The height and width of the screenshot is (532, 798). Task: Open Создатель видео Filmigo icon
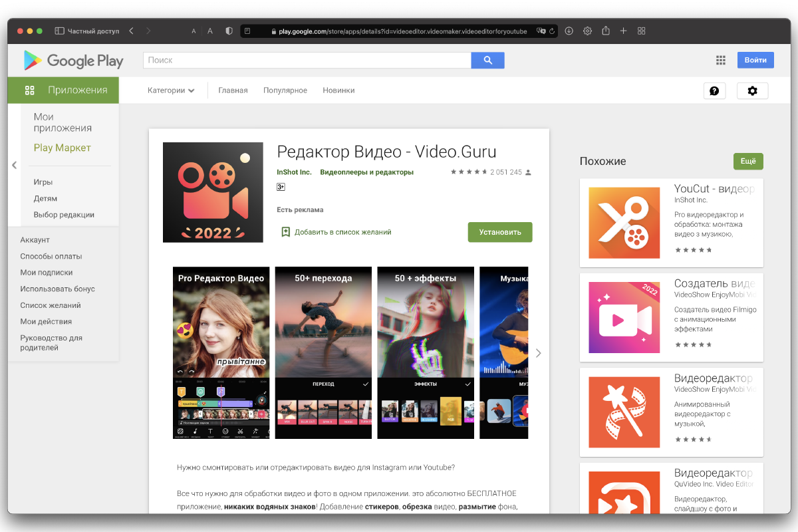pyautogui.click(x=624, y=317)
